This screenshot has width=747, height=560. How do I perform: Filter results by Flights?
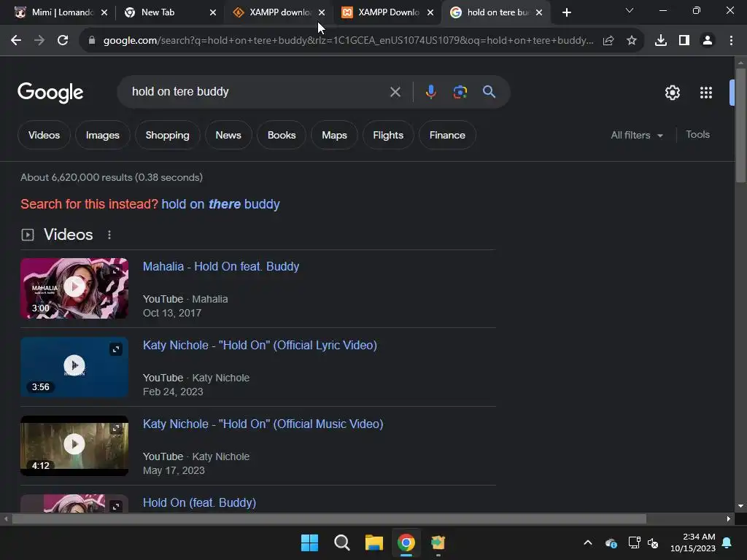point(388,135)
